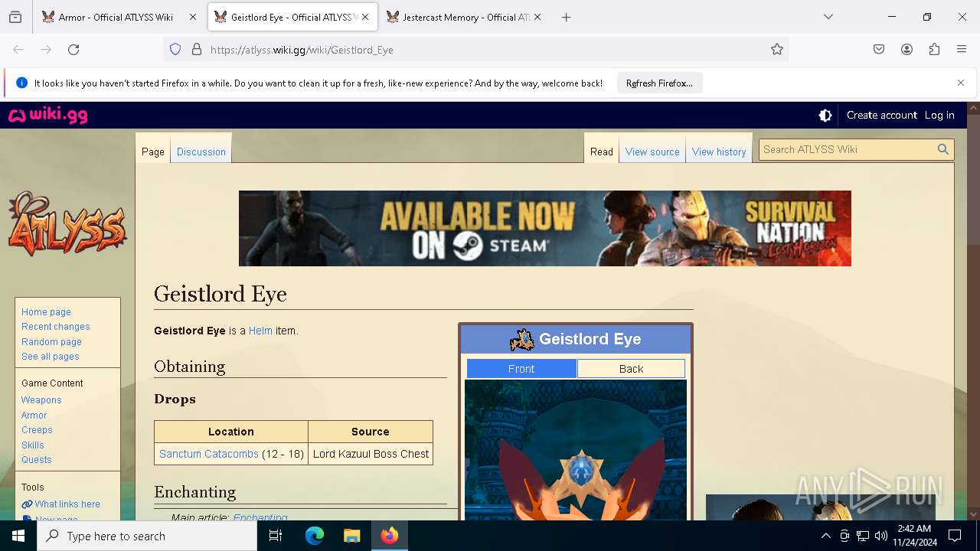Open Sanctum Catacombs location link
The width and height of the screenshot is (980, 551).
coord(209,454)
